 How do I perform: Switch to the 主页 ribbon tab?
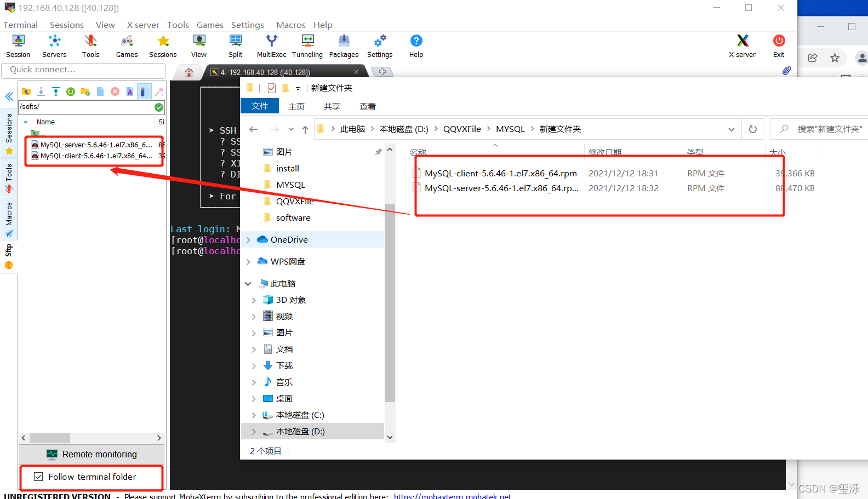296,106
